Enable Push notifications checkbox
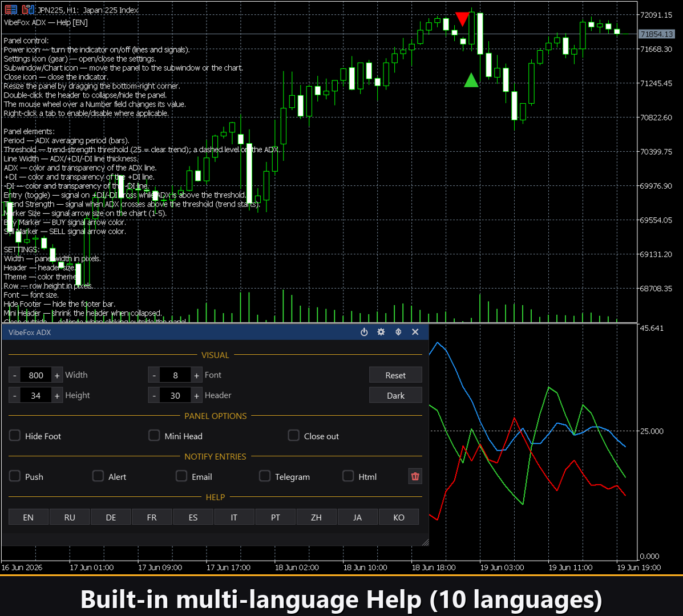 (15, 476)
